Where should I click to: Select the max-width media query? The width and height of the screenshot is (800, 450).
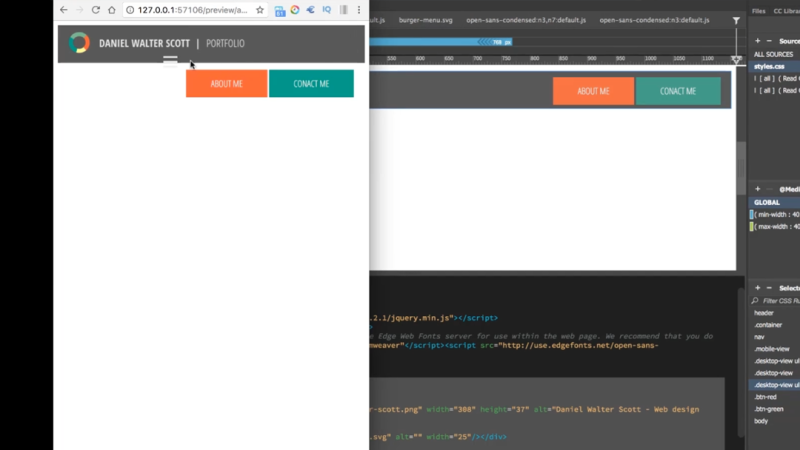777,227
